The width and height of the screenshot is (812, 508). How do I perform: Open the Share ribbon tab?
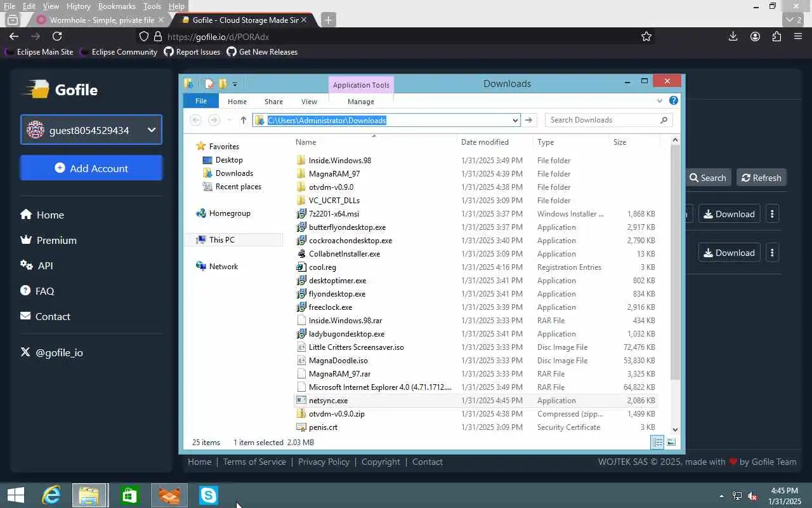(x=274, y=102)
